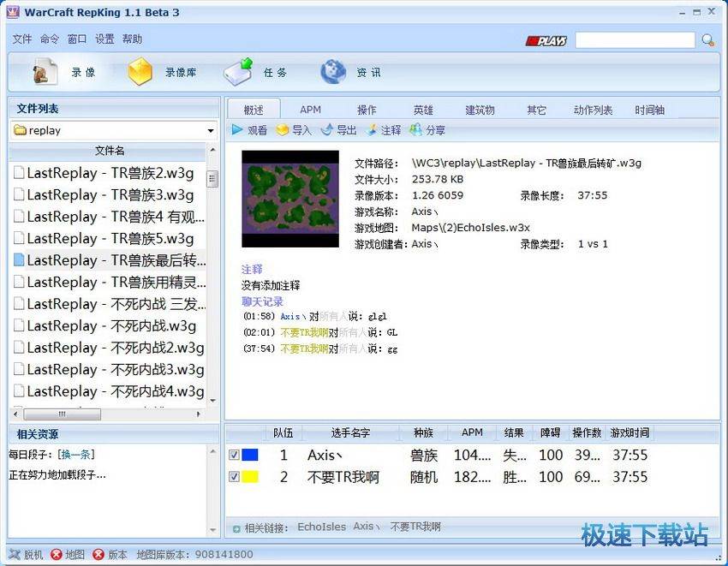The height and width of the screenshot is (566, 728).
Task: Click the 导出 export icon
Action: (326, 130)
